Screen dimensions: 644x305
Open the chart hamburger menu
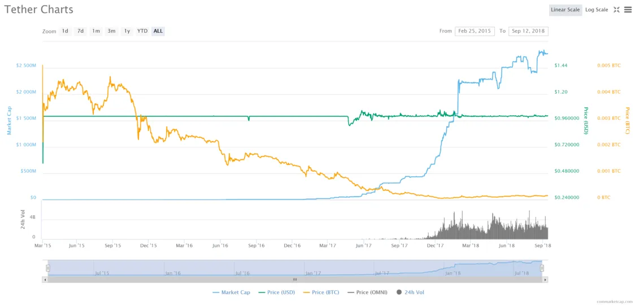pyautogui.click(x=628, y=10)
